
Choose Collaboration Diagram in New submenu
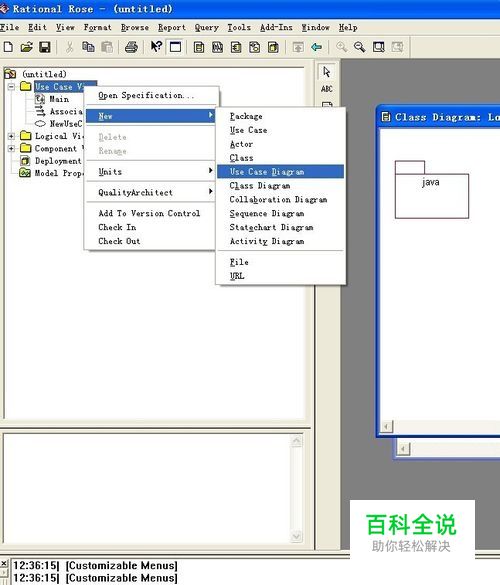pyautogui.click(x=280, y=200)
